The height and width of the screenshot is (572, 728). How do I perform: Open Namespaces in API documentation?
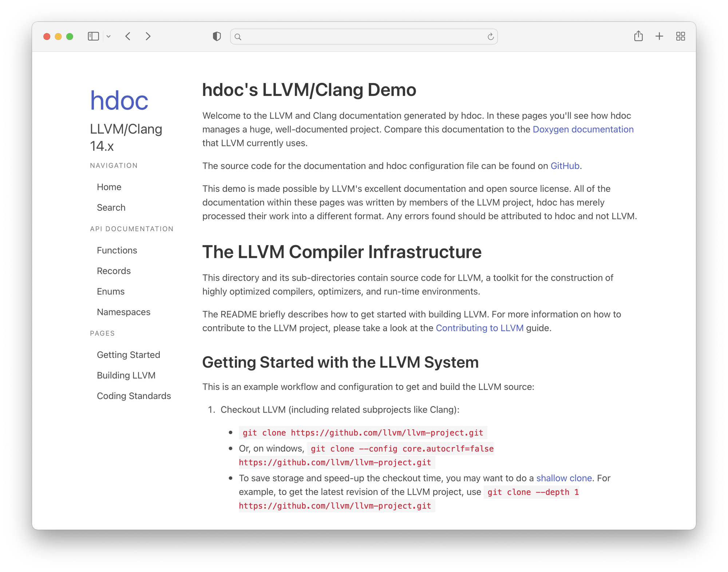pyautogui.click(x=123, y=312)
